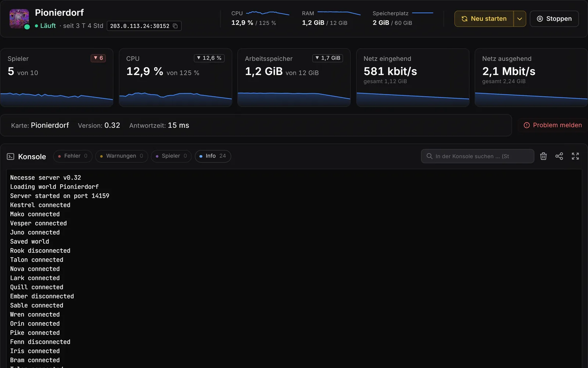Screen dimensions: 588x368
Task: Click the Version 0.32 value
Action: [x=112, y=125]
